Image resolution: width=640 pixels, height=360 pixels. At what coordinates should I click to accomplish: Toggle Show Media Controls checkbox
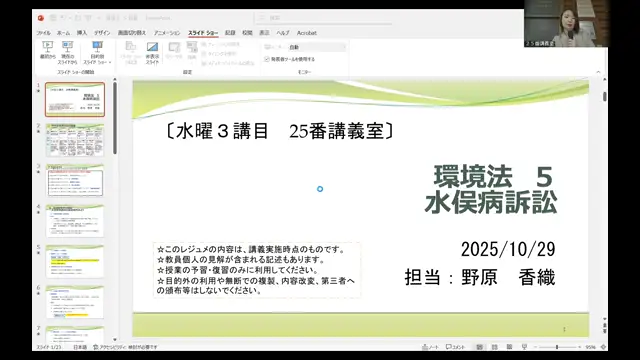[204, 63]
